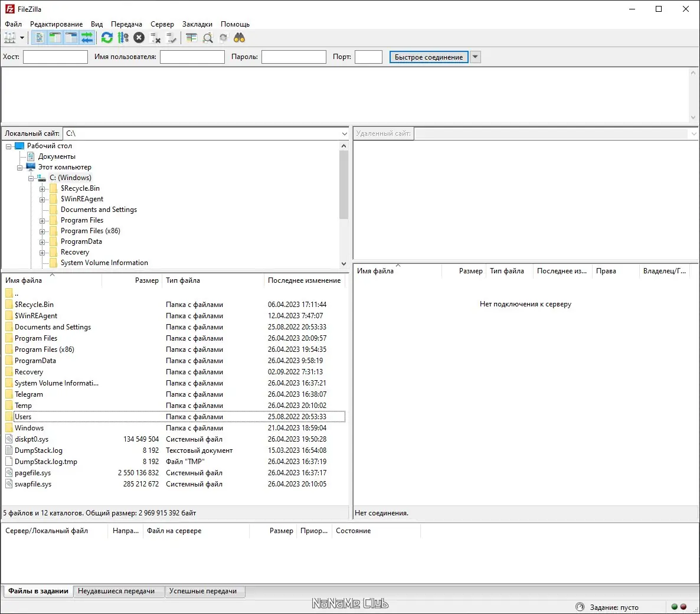Focus the Пароль input field

point(294,57)
